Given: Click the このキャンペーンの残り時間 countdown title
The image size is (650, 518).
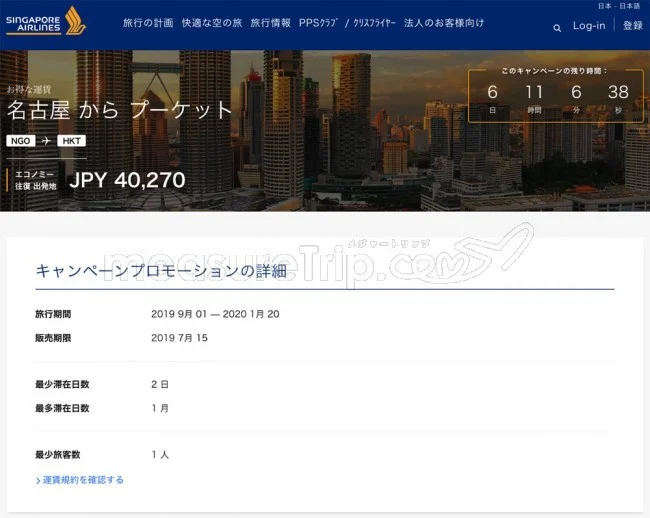Looking at the screenshot, I should [554, 71].
